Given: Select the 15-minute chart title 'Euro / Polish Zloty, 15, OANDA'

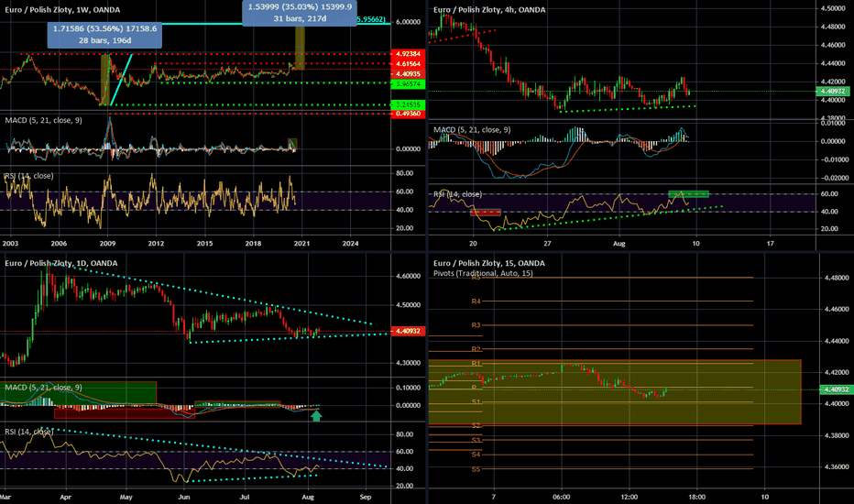Looking at the screenshot, I should 489,263.
